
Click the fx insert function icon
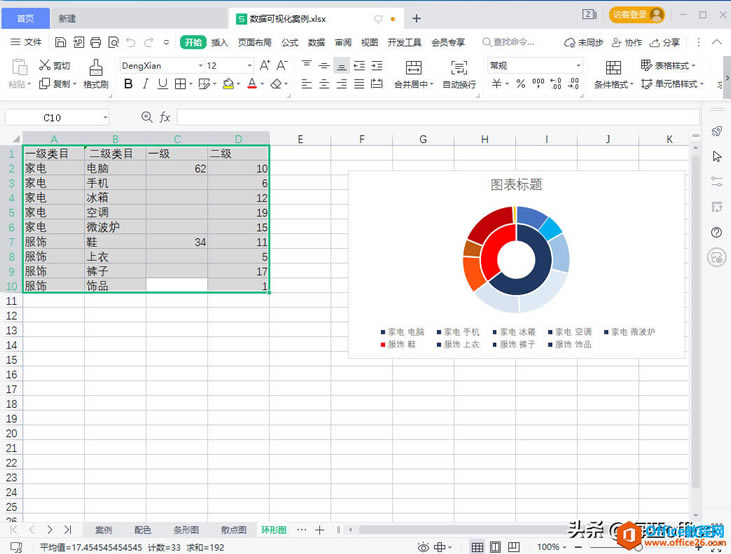tap(166, 117)
